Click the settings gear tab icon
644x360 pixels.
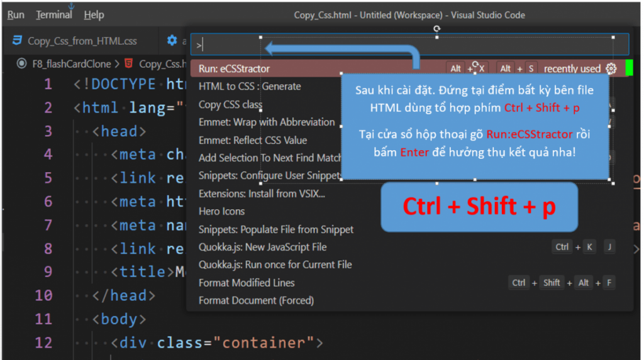point(172,41)
